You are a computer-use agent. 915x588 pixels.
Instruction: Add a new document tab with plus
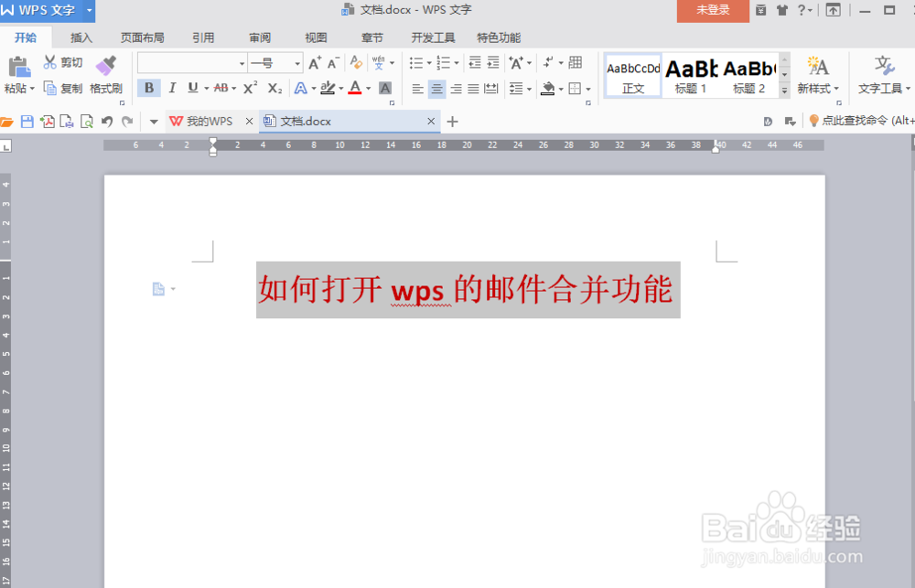pos(452,122)
